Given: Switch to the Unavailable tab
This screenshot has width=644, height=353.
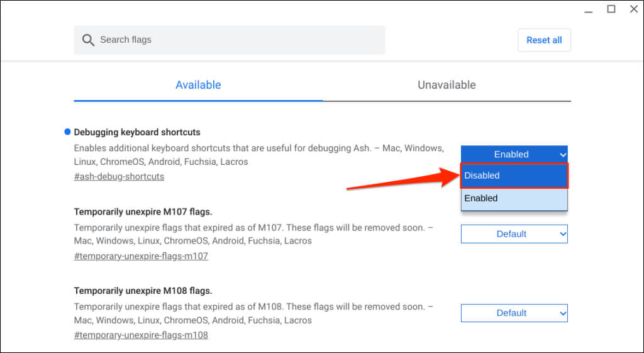Looking at the screenshot, I should [x=447, y=85].
